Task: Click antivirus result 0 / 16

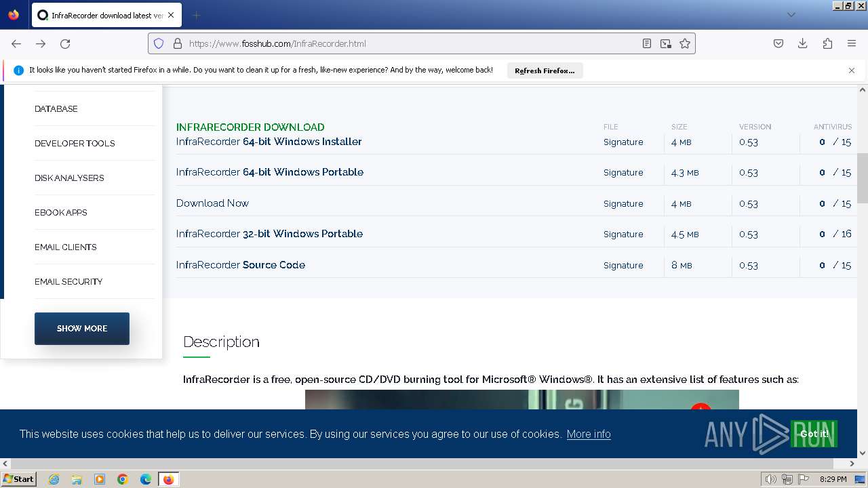Action: point(835,234)
